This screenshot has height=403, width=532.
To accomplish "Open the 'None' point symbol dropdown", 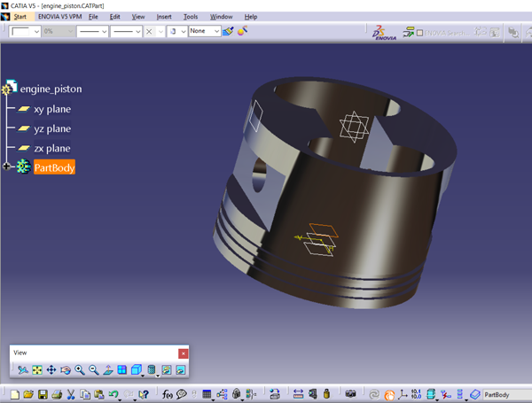I will (x=216, y=31).
